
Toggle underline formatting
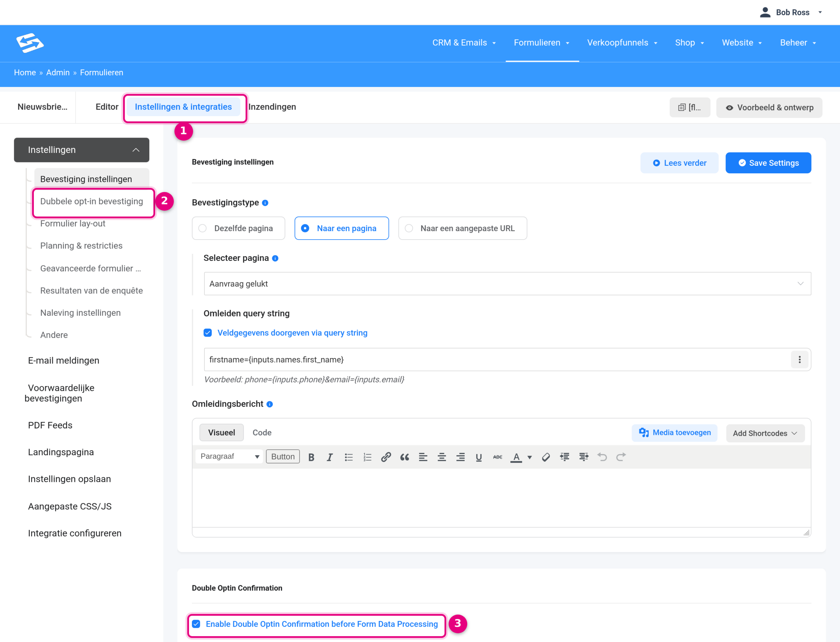pos(479,457)
